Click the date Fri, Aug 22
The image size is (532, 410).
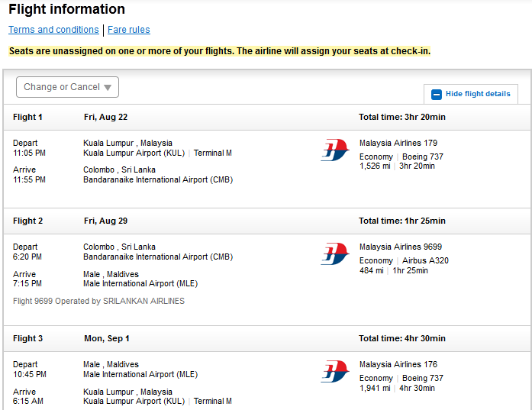105,117
